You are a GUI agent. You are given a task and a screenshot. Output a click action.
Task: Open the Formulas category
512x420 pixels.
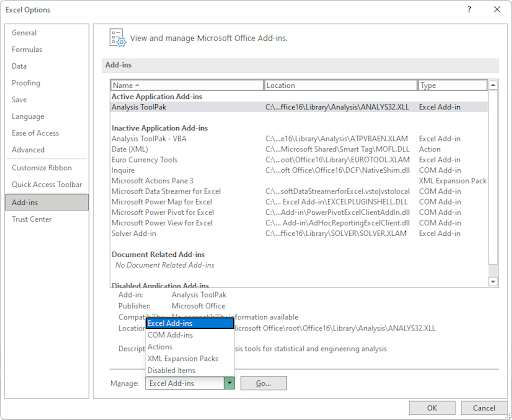(27, 49)
